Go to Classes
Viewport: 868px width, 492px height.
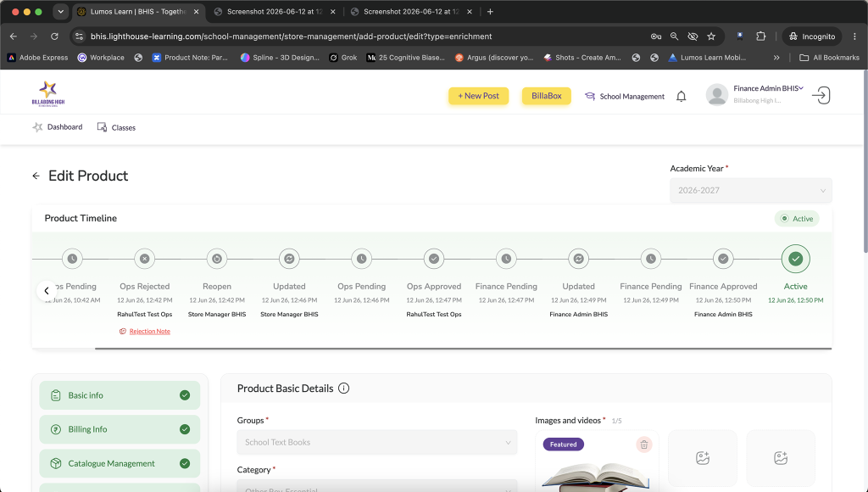116,127
